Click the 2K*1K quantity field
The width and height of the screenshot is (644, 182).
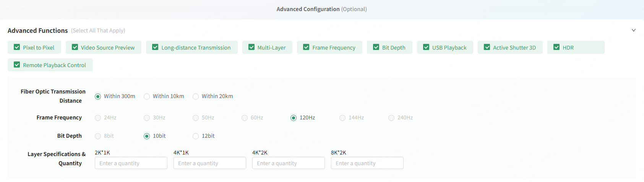(131, 163)
